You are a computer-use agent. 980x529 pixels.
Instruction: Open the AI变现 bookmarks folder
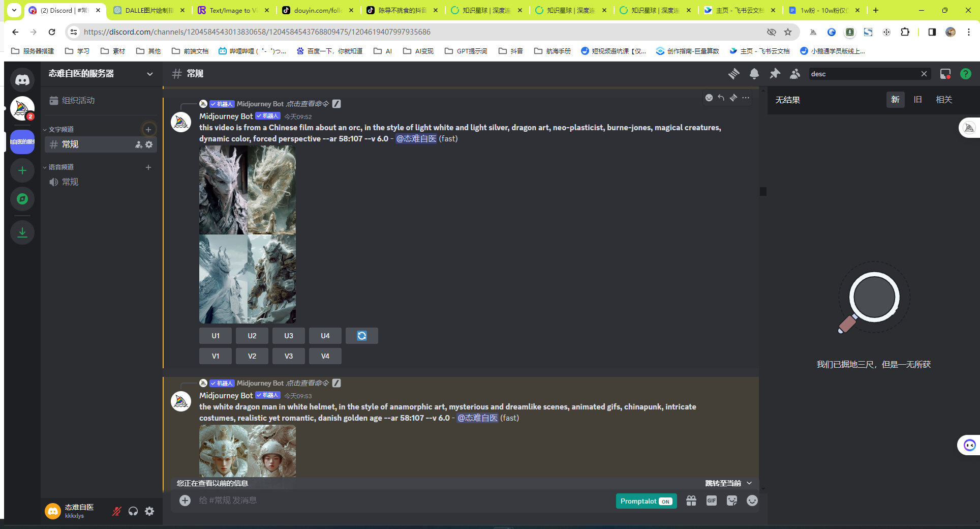point(418,51)
